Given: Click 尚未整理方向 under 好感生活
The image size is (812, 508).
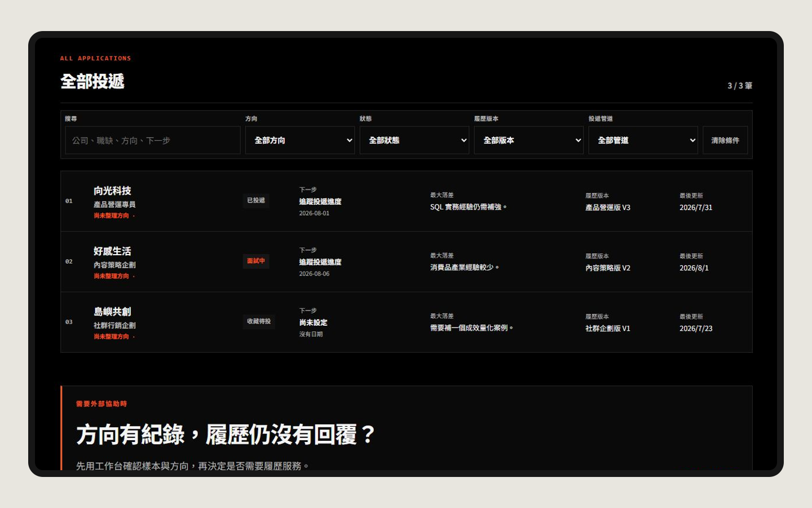Looking at the screenshot, I should [x=112, y=276].
